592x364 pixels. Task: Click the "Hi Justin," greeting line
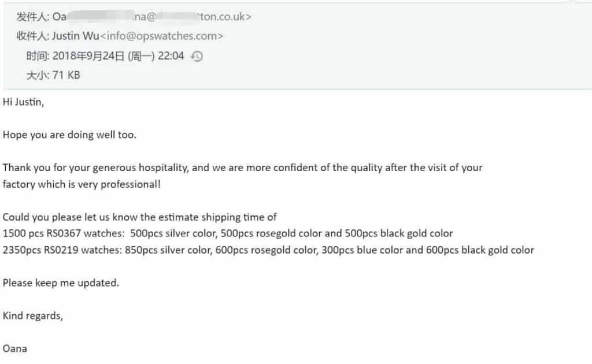[23, 103]
